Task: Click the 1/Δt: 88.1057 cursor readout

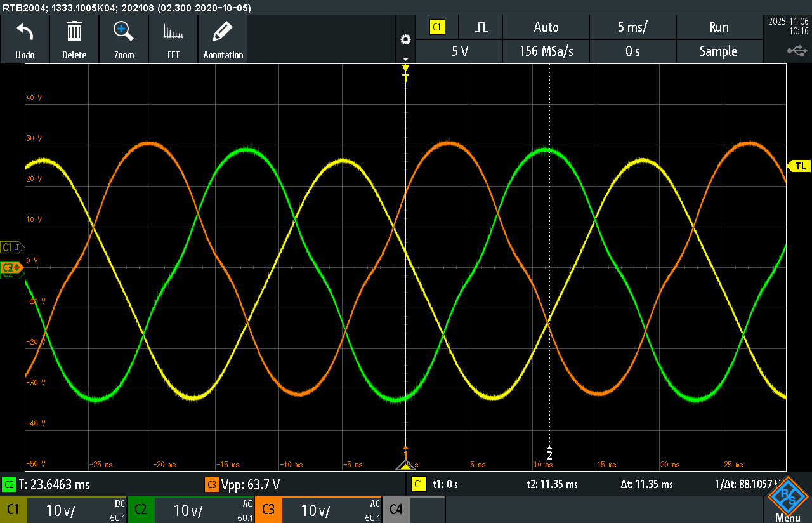Action: (x=748, y=484)
